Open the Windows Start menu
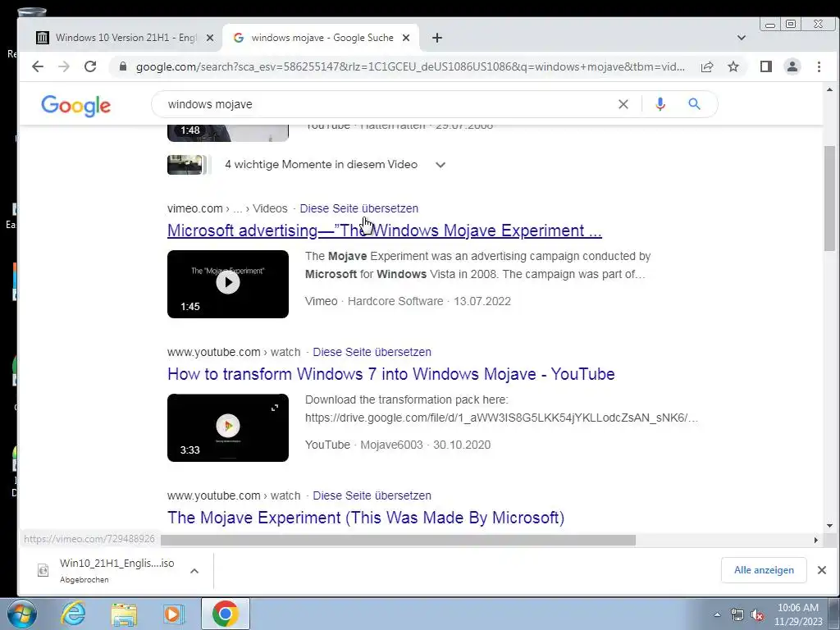840x630 pixels. [21, 614]
